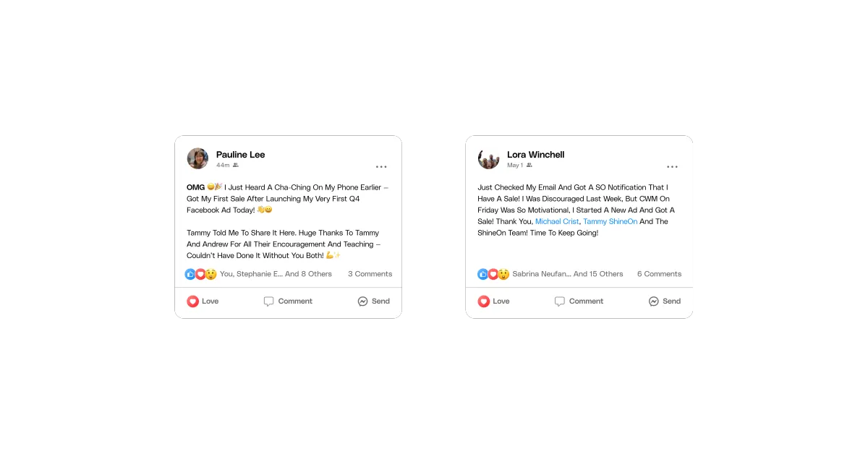Open Lora Winchell's post options menu

click(672, 167)
